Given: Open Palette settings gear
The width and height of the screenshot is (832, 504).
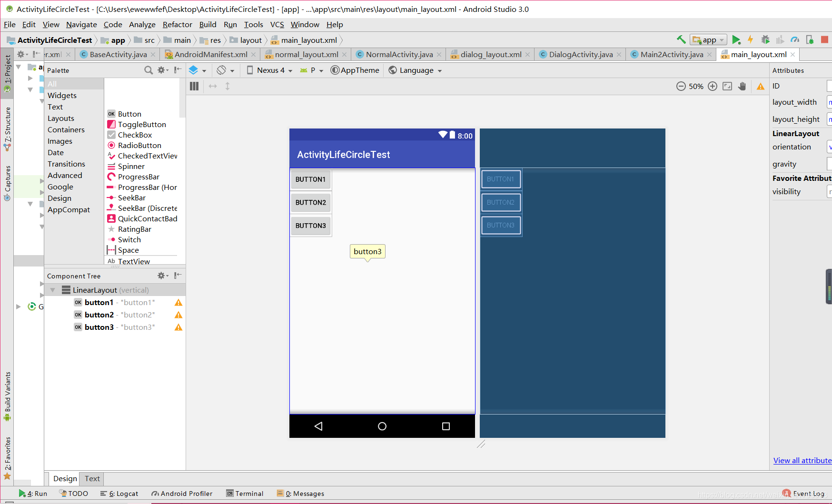Looking at the screenshot, I should pos(163,70).
